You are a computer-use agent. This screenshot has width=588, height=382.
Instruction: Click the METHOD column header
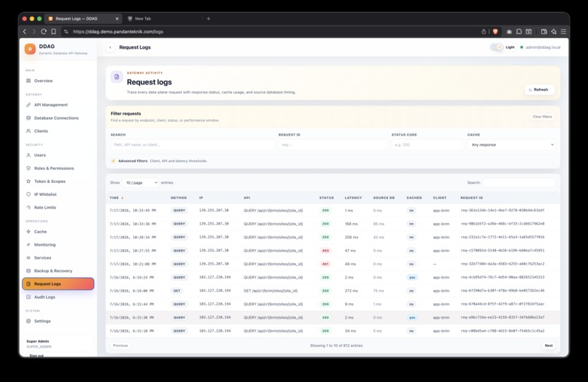pyautogui.click(x=179, y=198)
